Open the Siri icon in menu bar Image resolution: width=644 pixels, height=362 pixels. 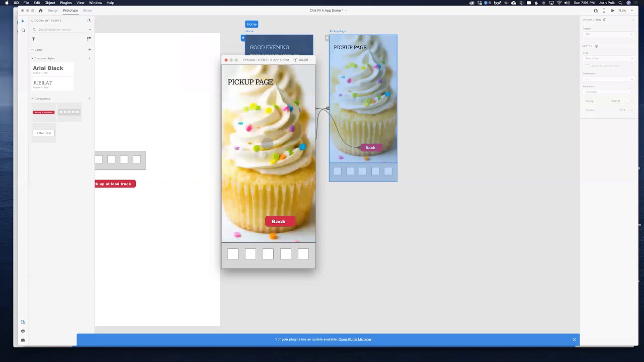628,3
